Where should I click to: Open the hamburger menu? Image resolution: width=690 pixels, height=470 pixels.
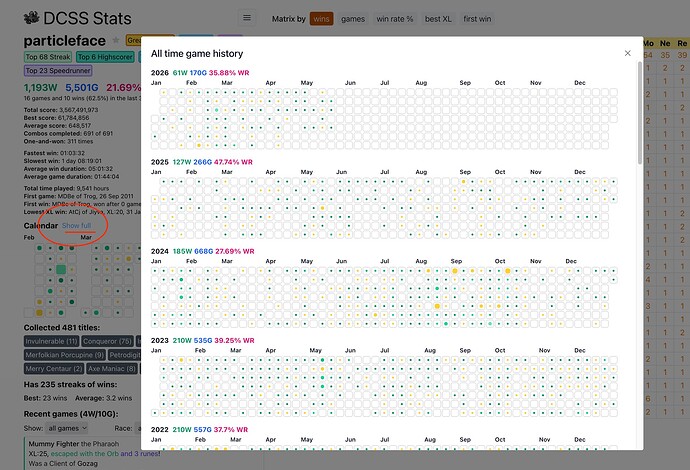click(x=247, y=18)
